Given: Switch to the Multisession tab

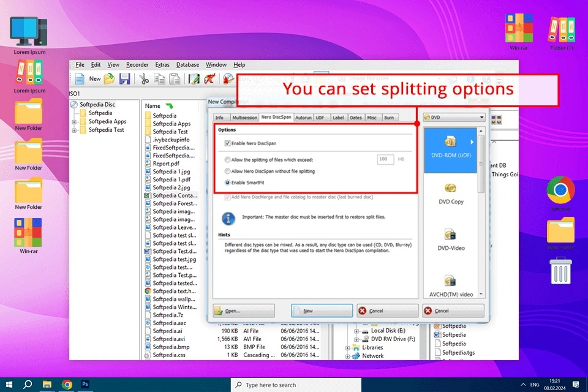Looking at the screenshot, I should [245, 117].
